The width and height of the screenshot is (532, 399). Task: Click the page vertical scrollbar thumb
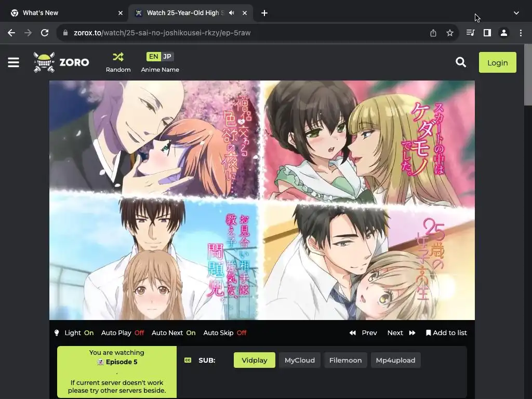pos(528,75)
